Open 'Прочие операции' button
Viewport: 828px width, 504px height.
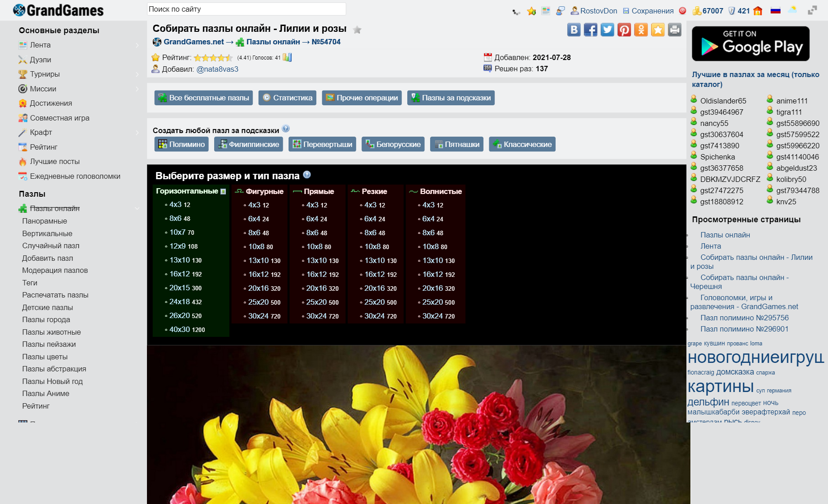pyautogui.click(x=362, y=98)
